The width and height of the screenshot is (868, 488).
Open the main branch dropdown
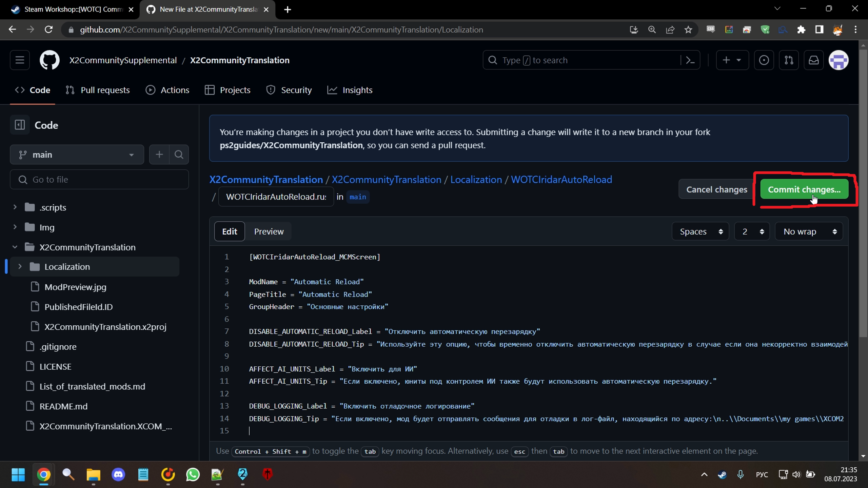77,155
